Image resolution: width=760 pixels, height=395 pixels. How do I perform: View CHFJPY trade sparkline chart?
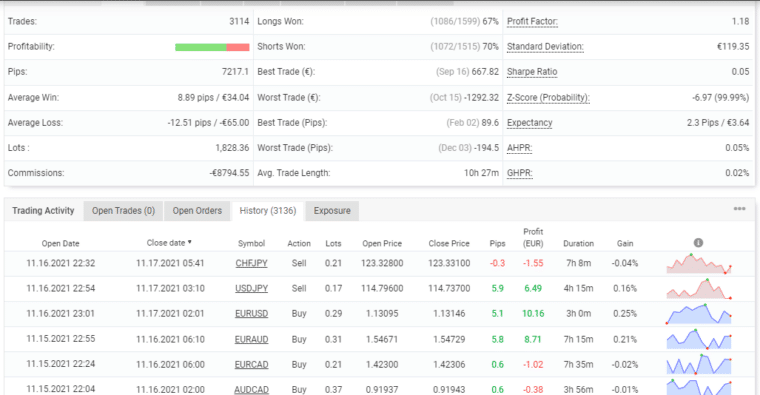tap(698, 263)
